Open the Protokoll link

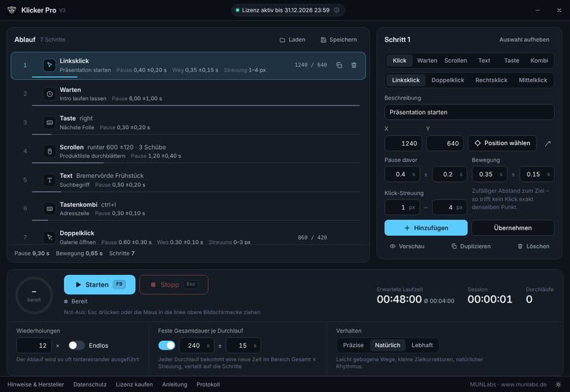208,384
